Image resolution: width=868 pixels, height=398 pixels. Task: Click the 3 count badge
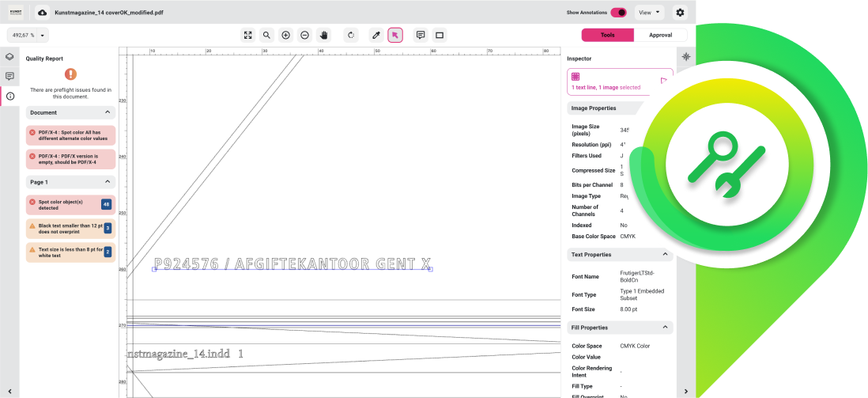coord(108,229)
